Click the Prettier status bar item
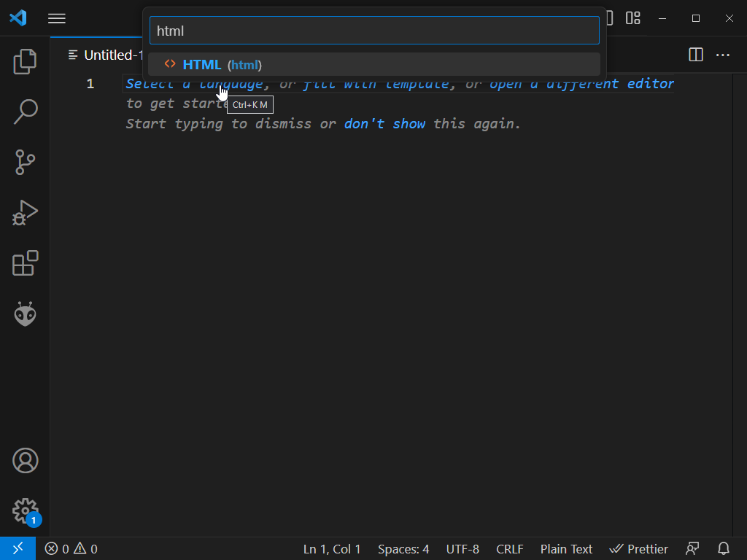747x560 pixels. tap(638, 549)
